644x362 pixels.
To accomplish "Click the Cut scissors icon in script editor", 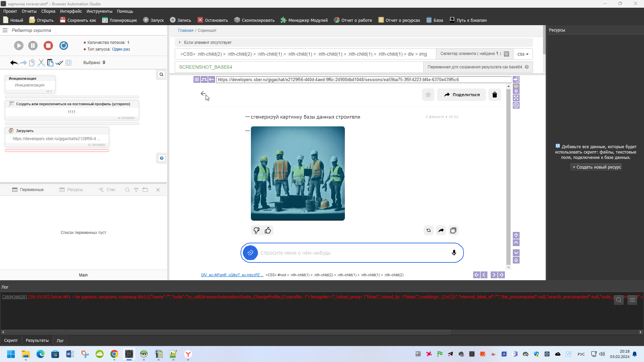I will 41,63.
